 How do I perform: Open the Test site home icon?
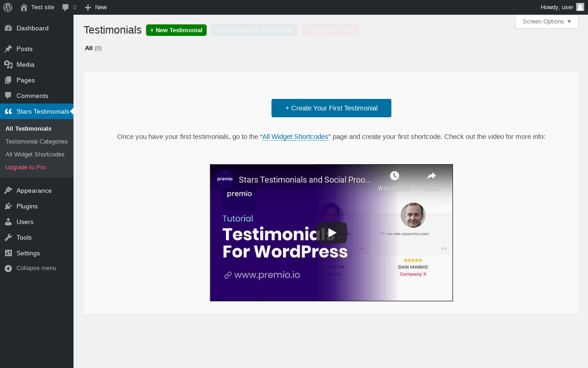pos(24,7)
